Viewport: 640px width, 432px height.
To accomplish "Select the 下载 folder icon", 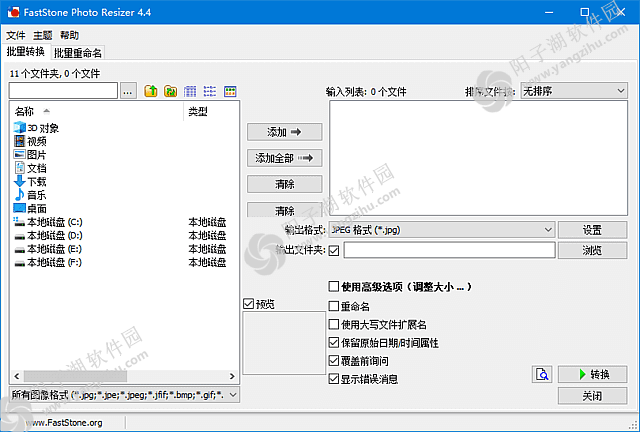I will (x=20, y=181).
